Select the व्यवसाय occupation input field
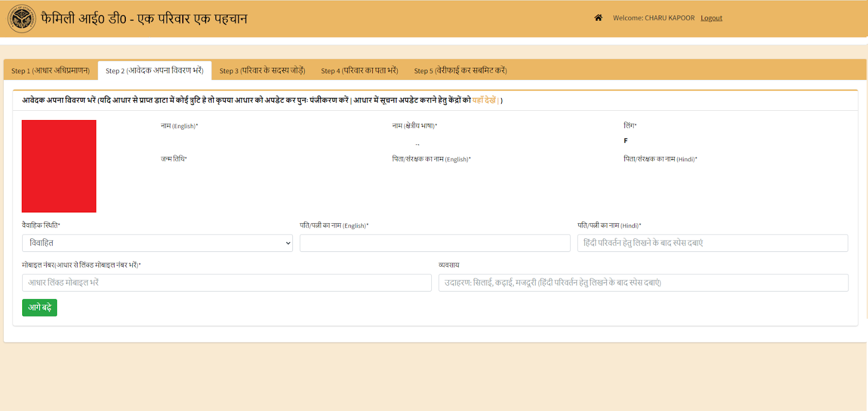 point(643,283)
